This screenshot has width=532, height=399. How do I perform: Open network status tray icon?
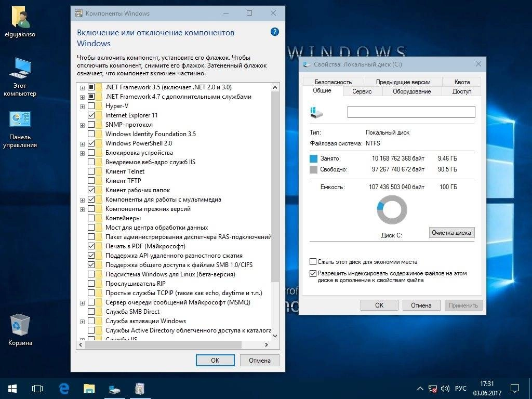pos(432,389)
